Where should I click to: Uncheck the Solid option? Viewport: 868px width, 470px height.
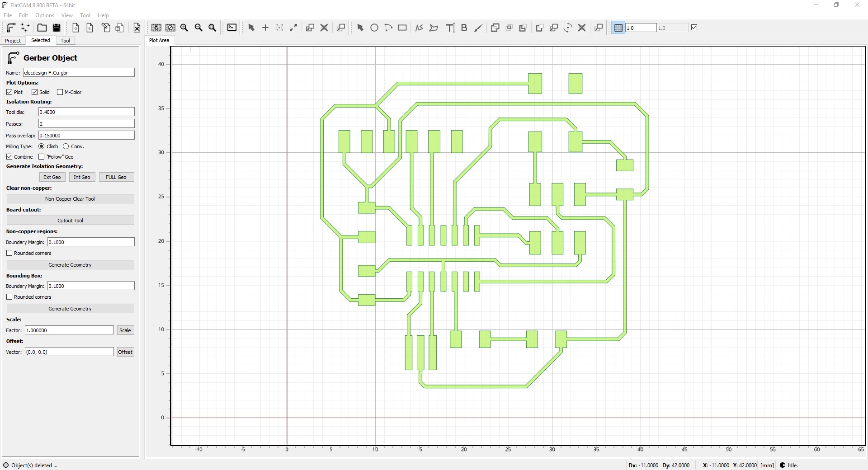point(34,92)
